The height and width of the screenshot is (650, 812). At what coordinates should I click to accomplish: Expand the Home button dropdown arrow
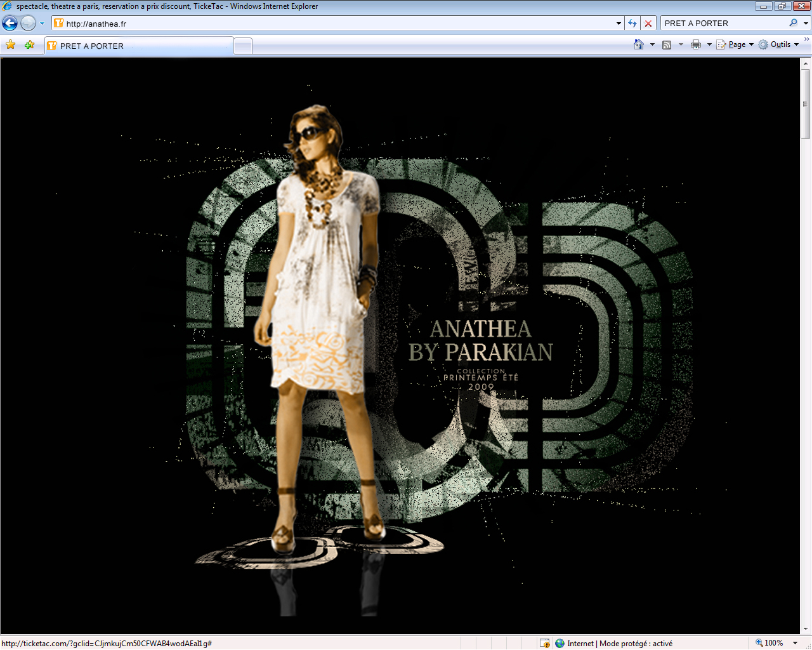point(652,44)
